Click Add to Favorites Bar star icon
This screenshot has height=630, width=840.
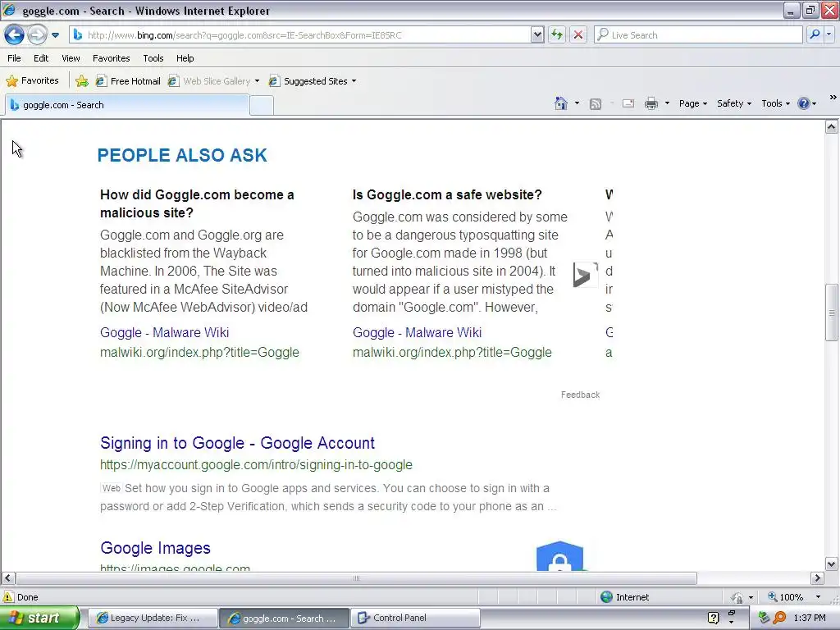coord(81,81)
